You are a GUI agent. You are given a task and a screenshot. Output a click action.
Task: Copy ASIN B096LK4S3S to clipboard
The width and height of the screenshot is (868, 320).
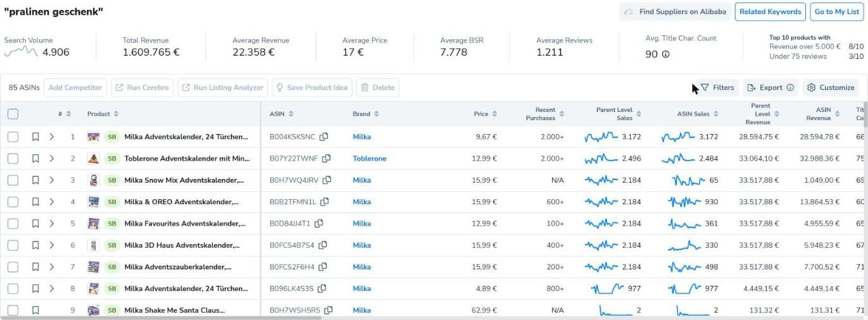pos(322,288)
